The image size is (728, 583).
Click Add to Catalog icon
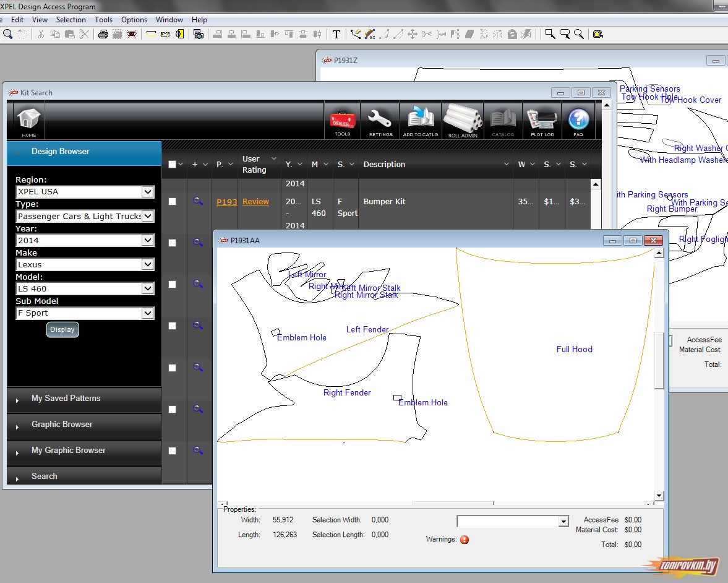click(x=421, y=122)
